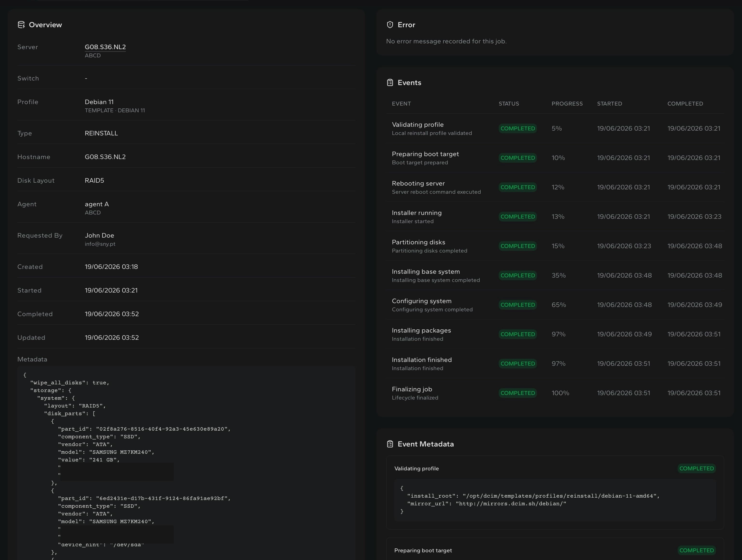Click requester name John Doe
This screenshot has height=560, width=742.
tap(99, 236)
